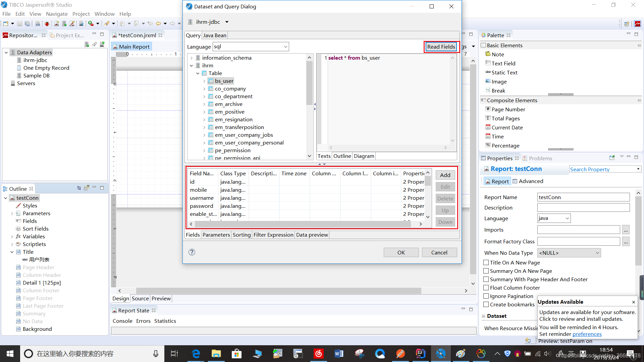Click the open perspective toolbar icon
Viewport: 644px width, 362px height.
627,23
